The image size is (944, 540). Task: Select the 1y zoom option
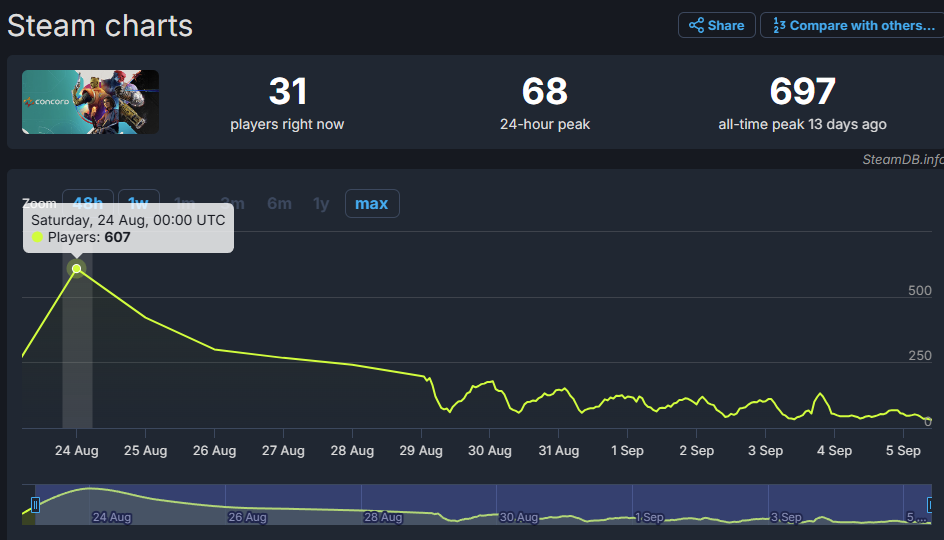point(321,203)
